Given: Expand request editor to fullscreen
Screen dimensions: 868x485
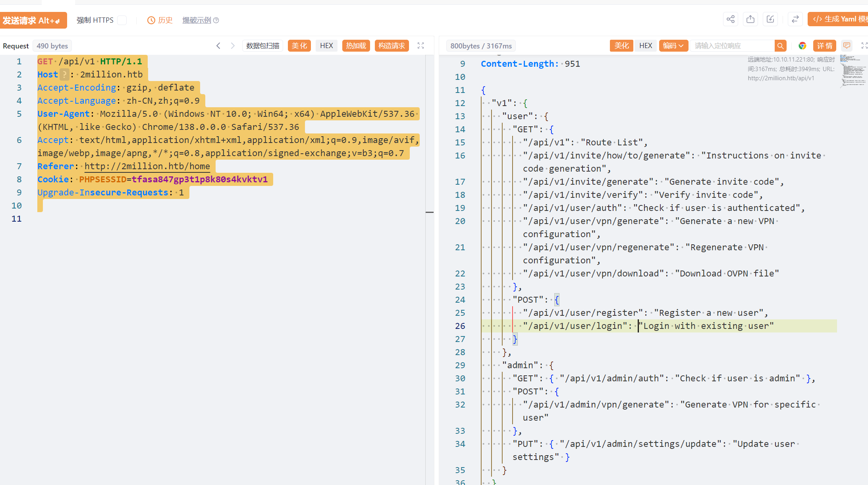Looking at the screenshot, I should pyautogui.click(x=420, y=46).
